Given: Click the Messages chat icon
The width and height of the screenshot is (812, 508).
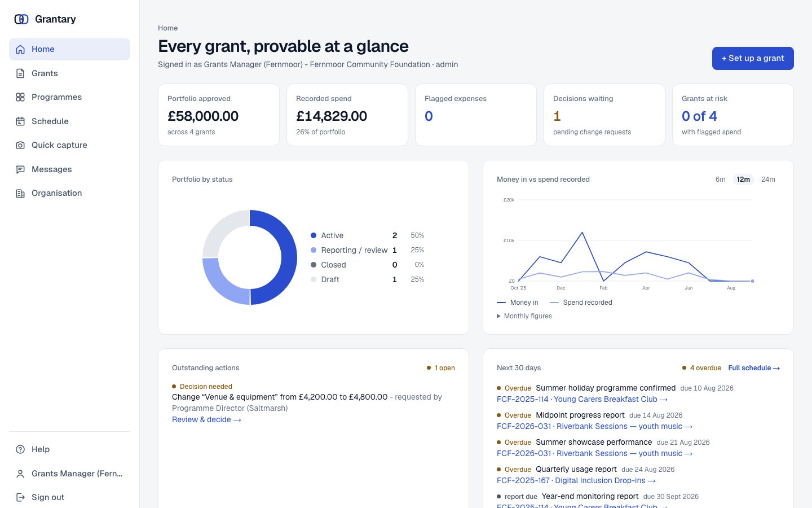Looking at the screenshot, I should click(x=20, y=169).
